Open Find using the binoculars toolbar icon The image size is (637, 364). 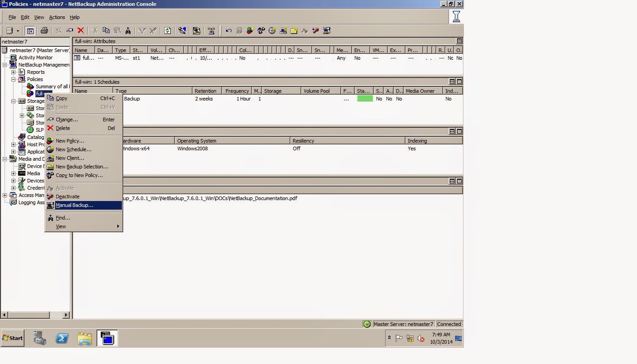click(128, 30)
